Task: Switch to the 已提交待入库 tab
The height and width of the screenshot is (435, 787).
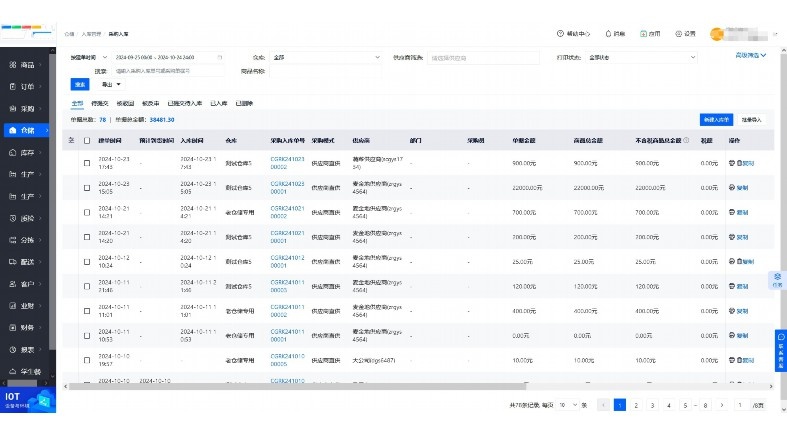Action: 185,103
